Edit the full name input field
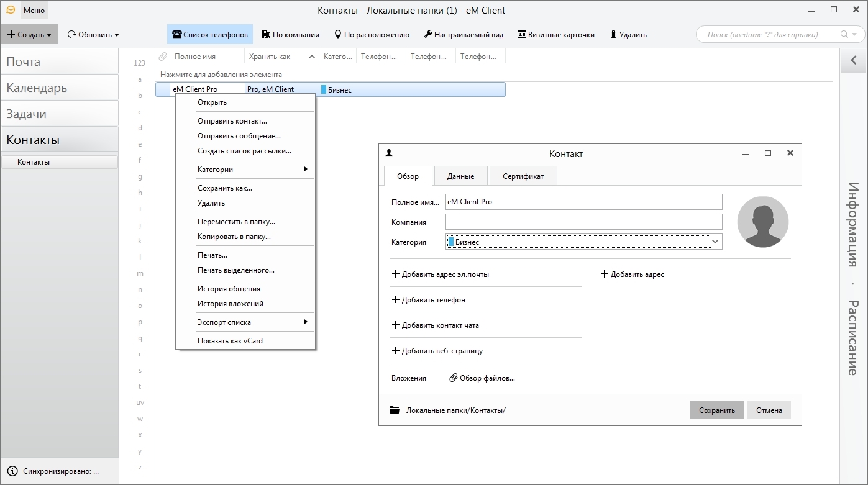The width and height of the screenshot is (868, 485). [584, 202]
